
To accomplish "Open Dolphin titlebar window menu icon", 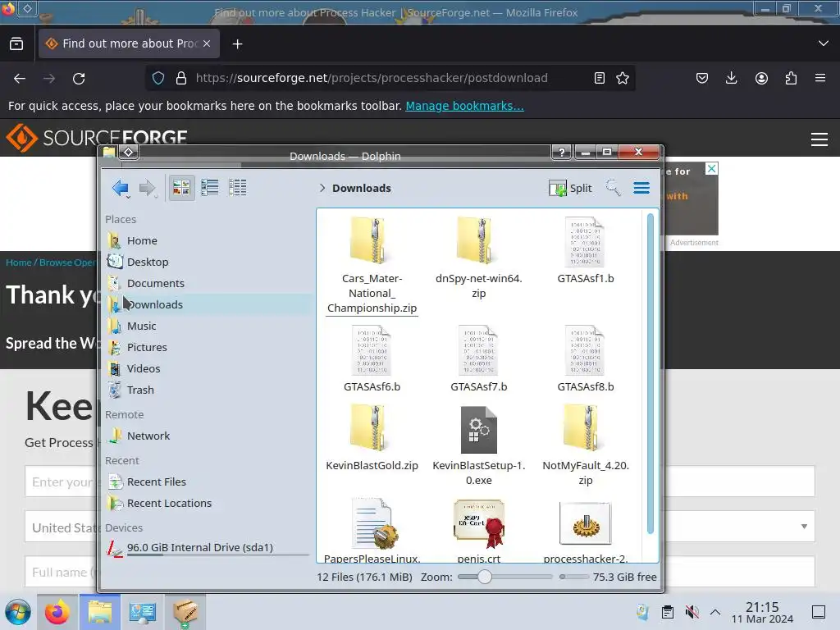I will coord(129,152).
